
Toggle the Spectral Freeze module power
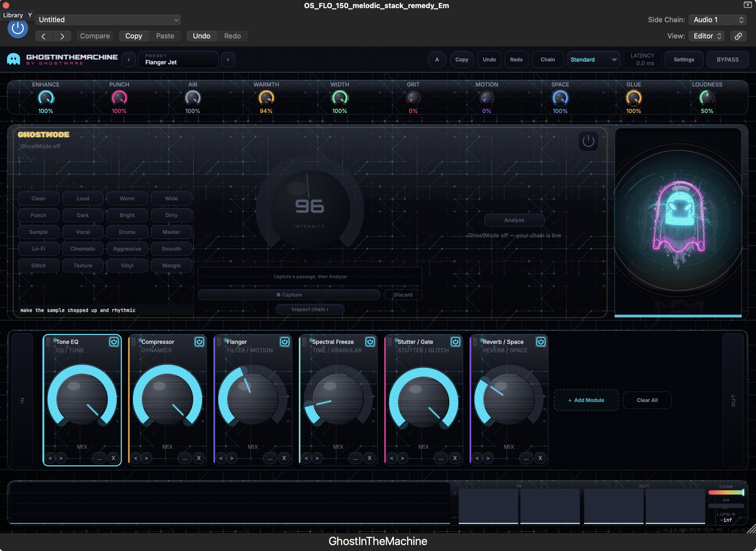pyautogui.click(x=370, y=342)
